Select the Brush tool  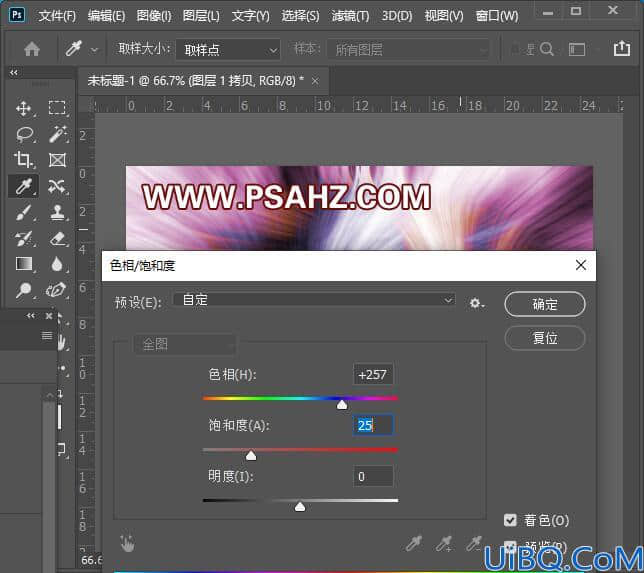[x=23, y=213]
